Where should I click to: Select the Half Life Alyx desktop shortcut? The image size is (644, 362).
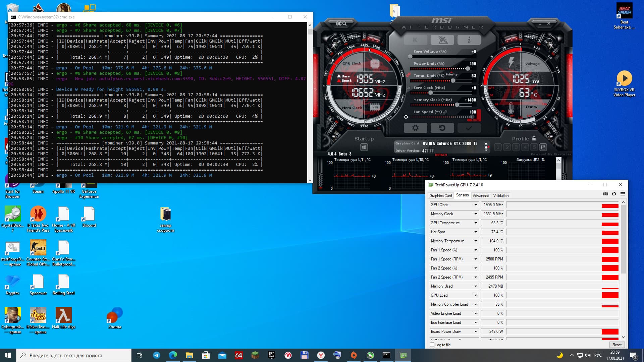coord(63,318)
